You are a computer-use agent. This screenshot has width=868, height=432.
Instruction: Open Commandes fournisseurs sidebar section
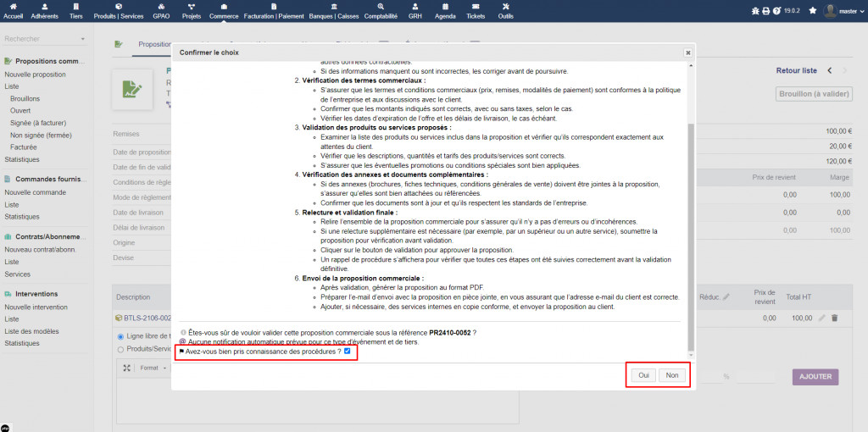[51, 180]
